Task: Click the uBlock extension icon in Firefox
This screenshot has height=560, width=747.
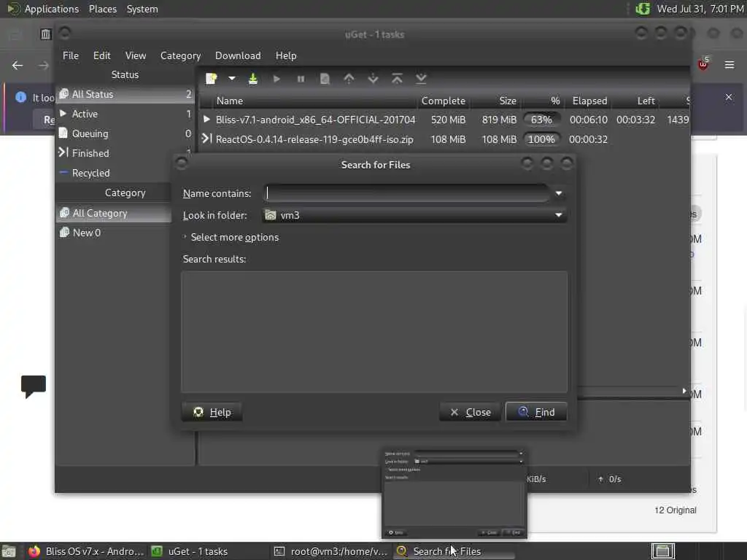Action: [703, 63]
